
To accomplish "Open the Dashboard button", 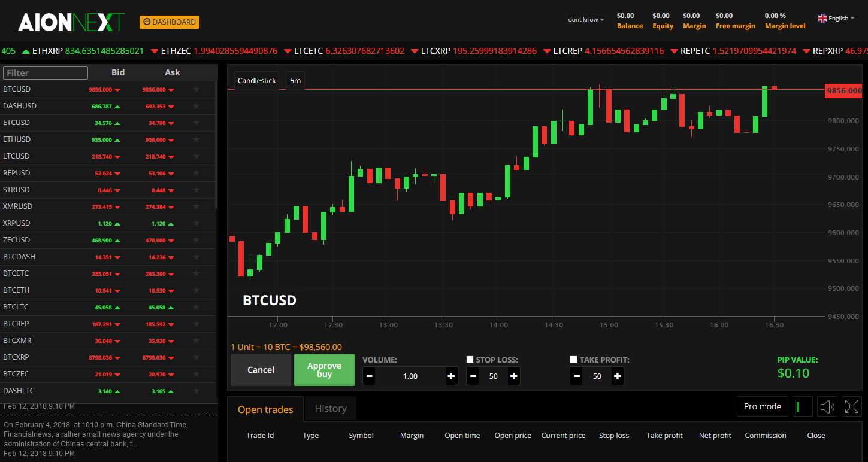I will click(x=170, y=22).
